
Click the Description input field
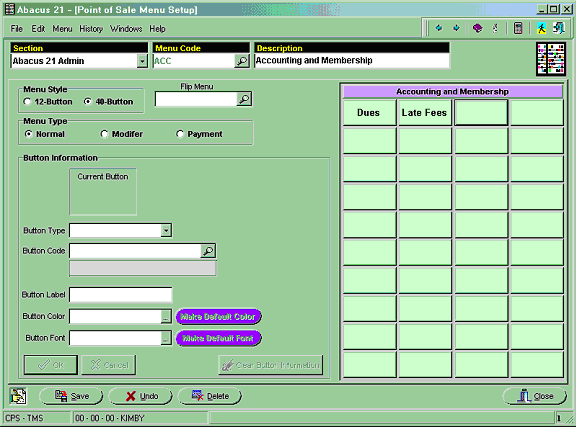(352, 61)
